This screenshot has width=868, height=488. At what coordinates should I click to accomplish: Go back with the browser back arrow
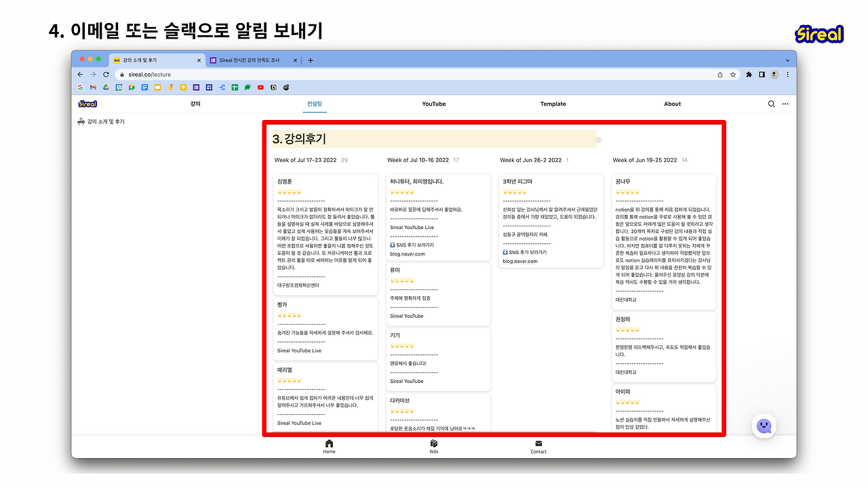tap(81, 75)
